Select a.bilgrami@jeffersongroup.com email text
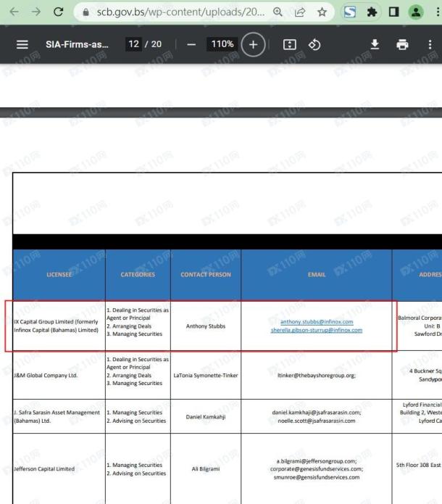442x504 pixels. click(317, 461)
